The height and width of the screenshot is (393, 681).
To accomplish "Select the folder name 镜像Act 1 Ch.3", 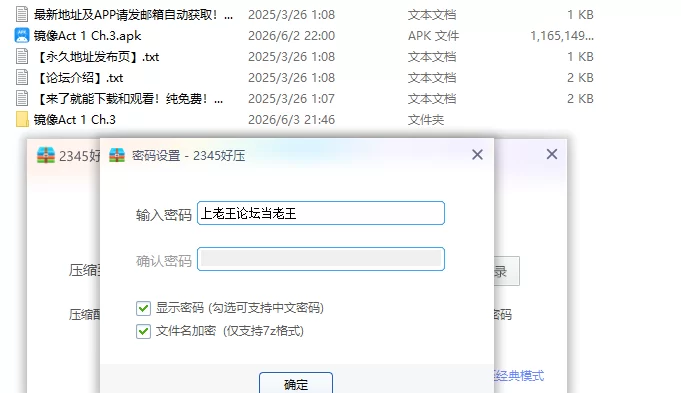I will (75, 119).
